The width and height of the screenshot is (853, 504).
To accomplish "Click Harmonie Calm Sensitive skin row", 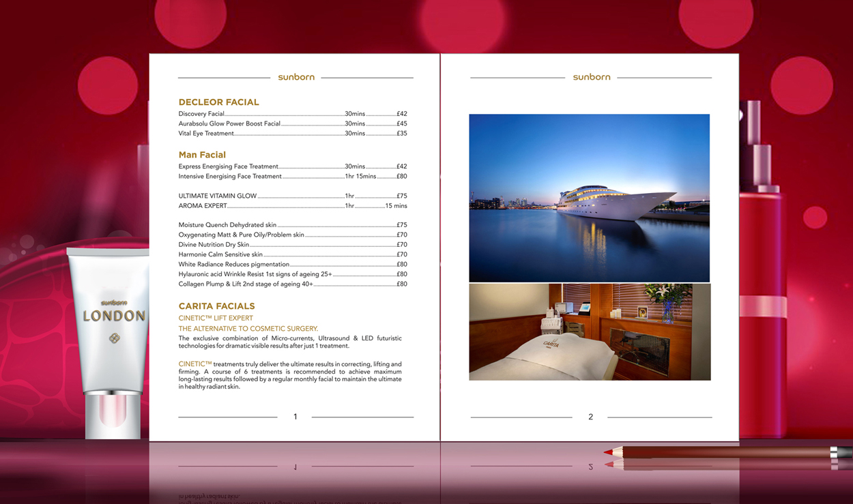I will [x=293, y=254].
